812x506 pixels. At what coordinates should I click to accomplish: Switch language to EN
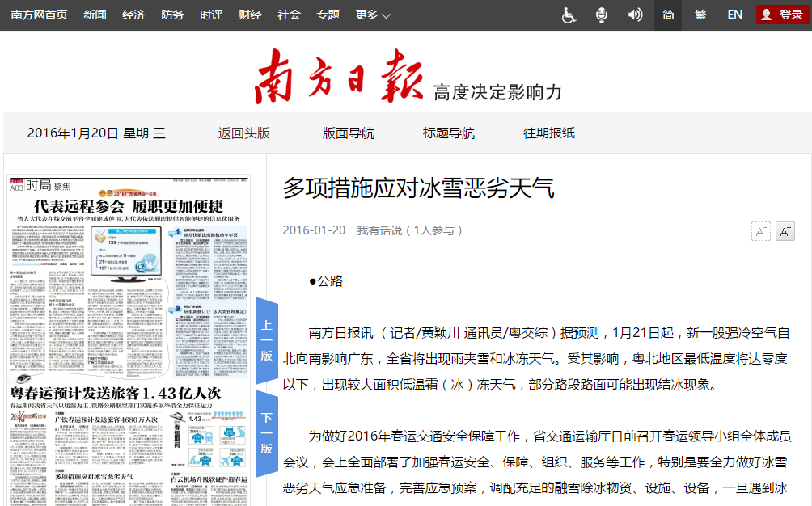pos(734,15)
